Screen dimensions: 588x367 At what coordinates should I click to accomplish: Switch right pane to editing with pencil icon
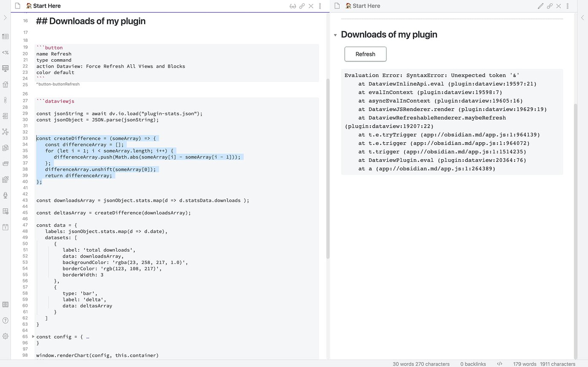[540, 6]
